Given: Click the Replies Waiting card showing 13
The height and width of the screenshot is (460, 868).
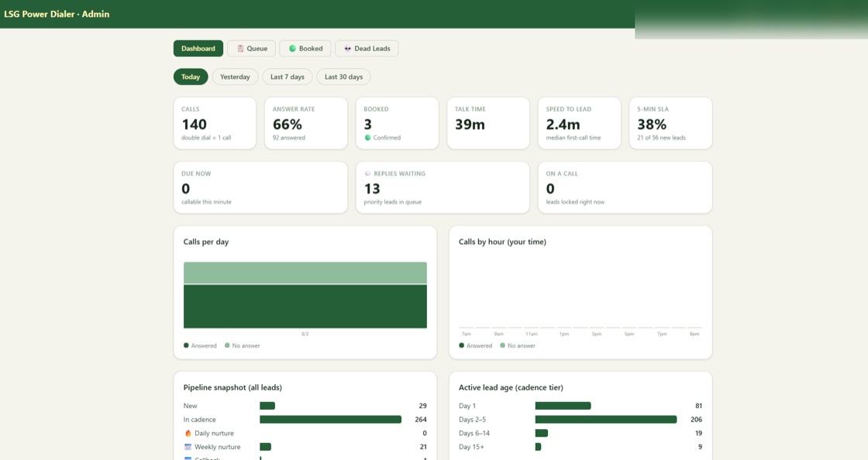Looking at the screenshot, I should (443, 187).
